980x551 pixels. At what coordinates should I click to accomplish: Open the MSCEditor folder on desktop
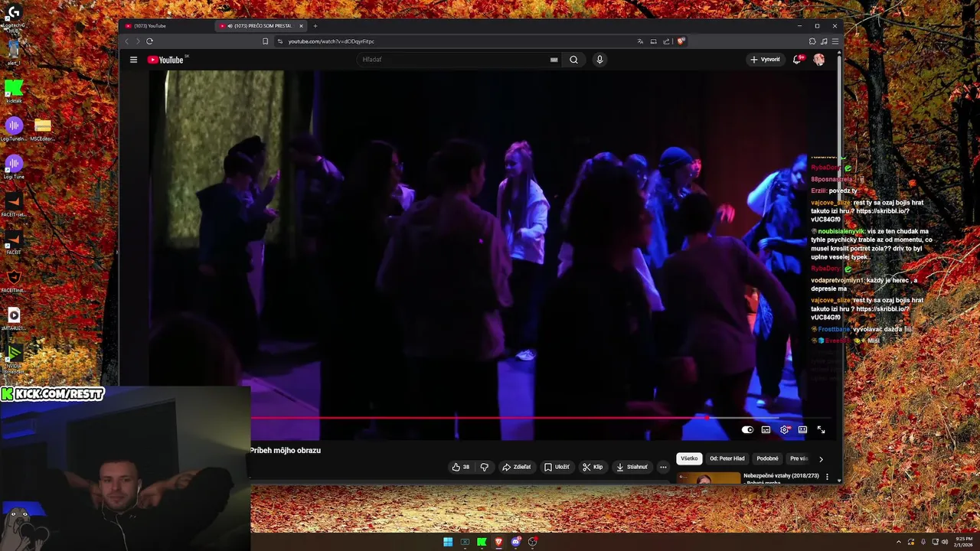tap(42, 129)
